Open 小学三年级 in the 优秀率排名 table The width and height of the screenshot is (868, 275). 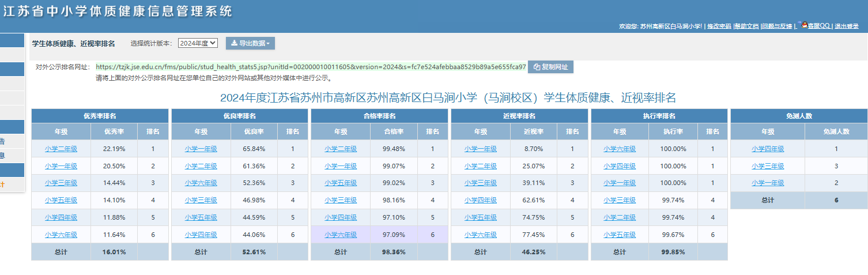(x=61, y=183)
